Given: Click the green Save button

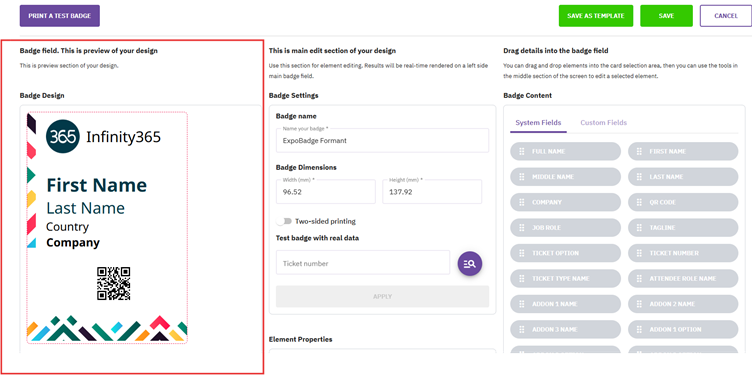Looking at the screenshot, I should tap(666, 16).
